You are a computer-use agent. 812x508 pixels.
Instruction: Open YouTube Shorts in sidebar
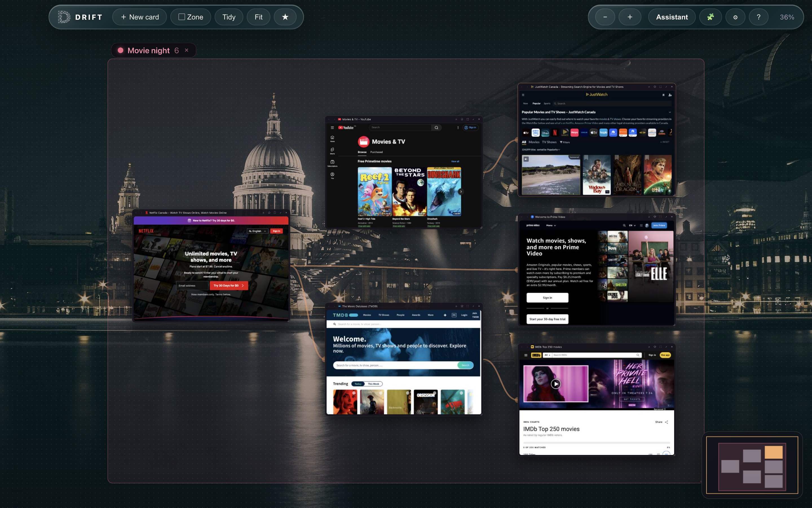pyautogui.click(x=332, y=150)
